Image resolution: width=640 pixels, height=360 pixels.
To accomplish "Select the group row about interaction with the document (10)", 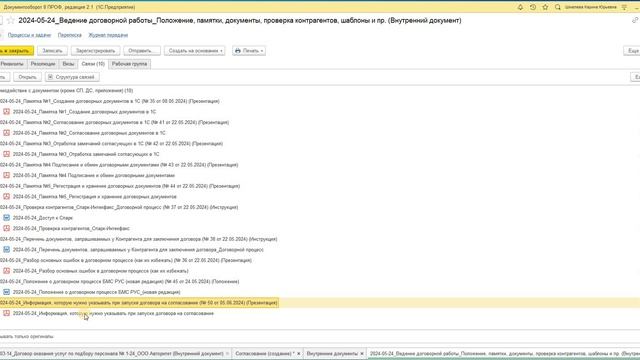I will 67,90.
